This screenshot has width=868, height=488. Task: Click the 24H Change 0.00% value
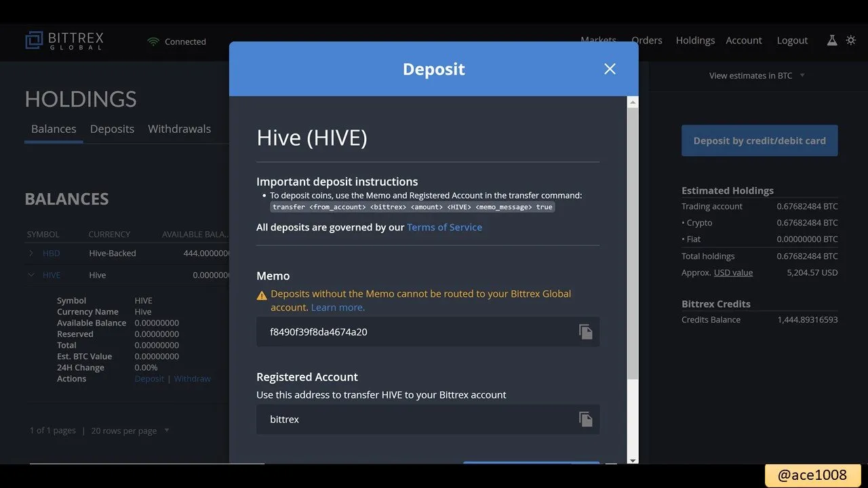point(146,367)
